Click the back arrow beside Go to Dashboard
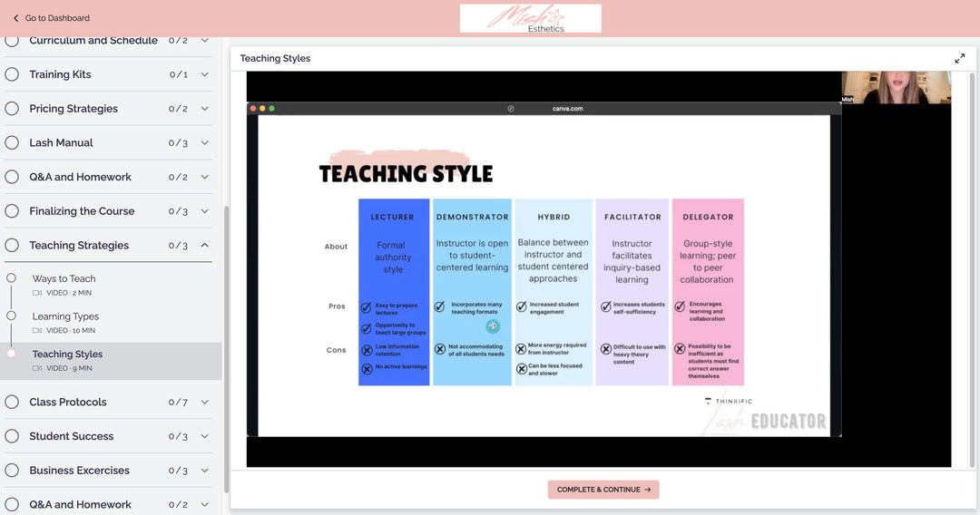980x515 pixels. point(15,18)
